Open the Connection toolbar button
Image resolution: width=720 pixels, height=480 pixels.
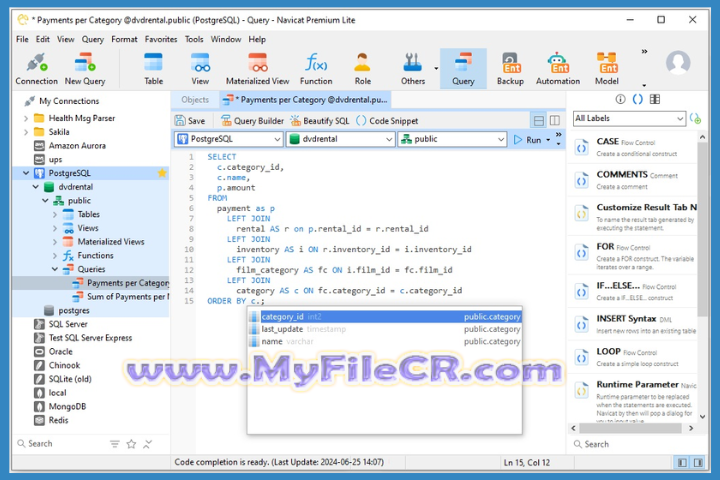[37, 69]
